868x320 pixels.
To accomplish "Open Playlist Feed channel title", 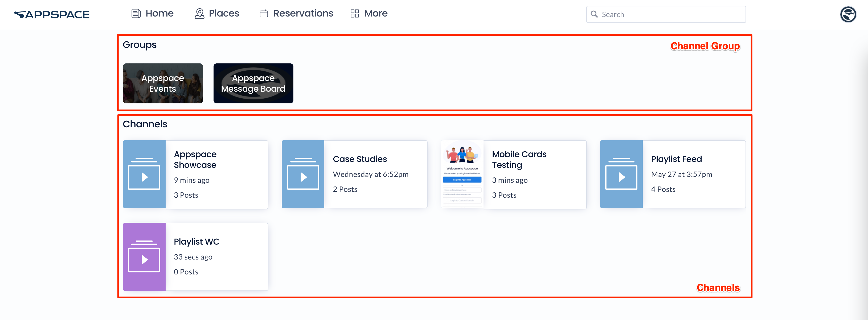I will click(x=676, y=159).
